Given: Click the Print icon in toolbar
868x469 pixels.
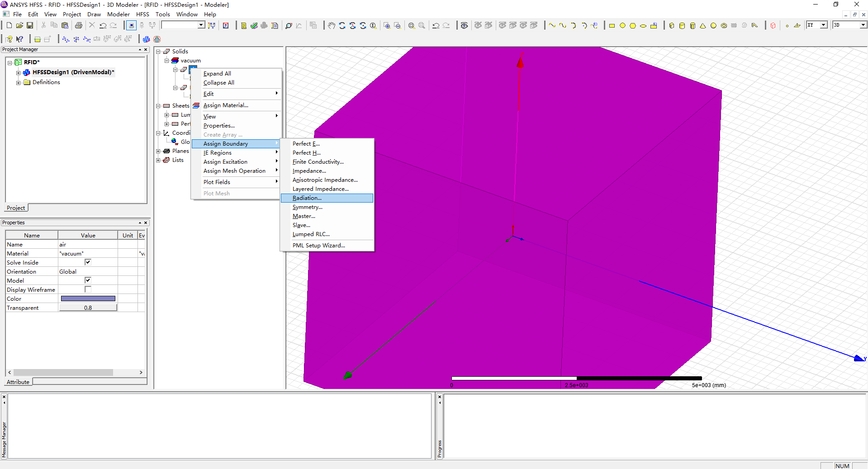Looking at the screenshot, I should tap(79, 25).
